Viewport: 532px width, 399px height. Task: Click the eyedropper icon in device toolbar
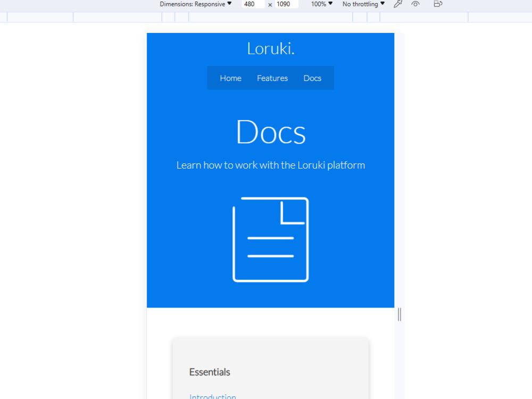(397, 4)
